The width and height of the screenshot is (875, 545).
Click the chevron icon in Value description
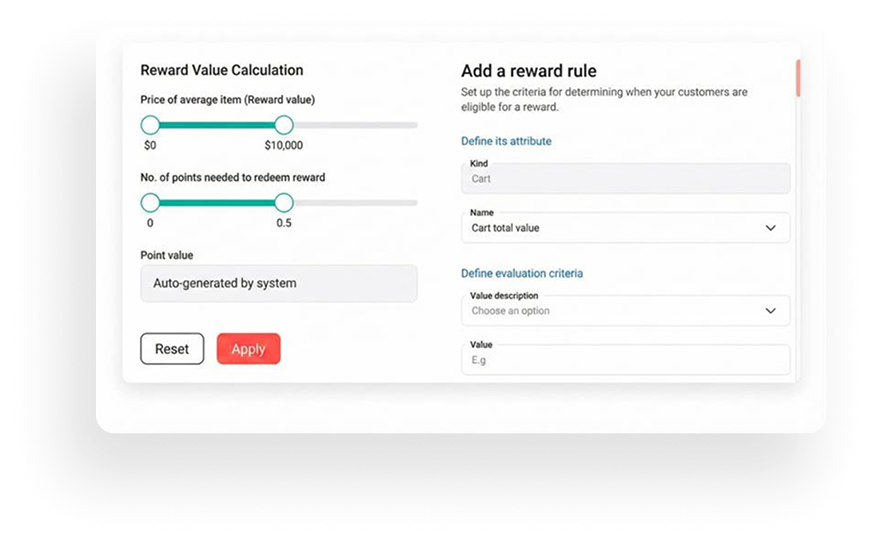(770, 311)
